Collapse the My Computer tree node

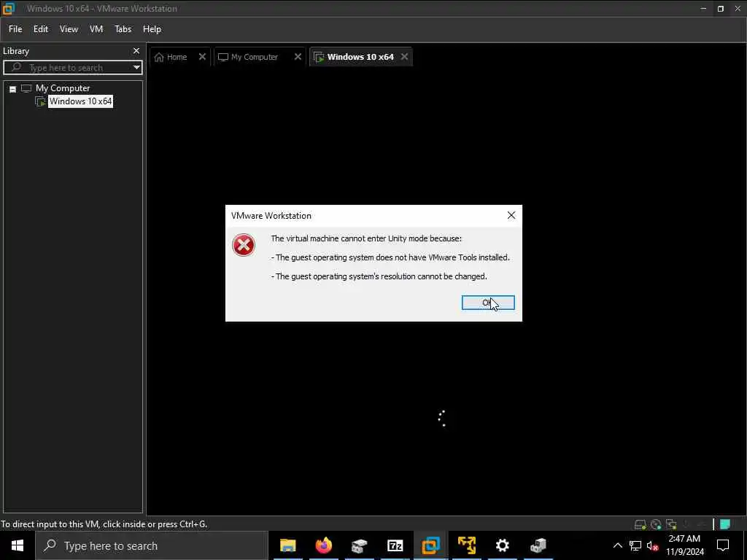click(x=13, y=89)
